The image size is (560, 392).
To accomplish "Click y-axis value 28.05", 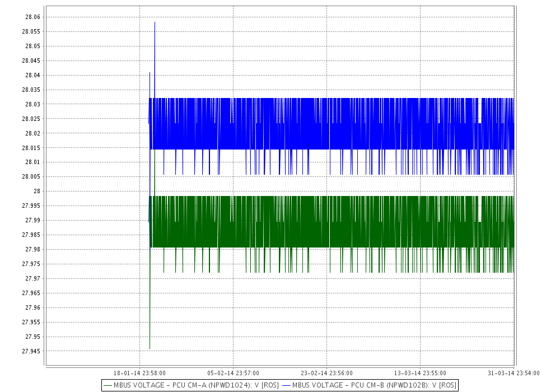I will click(x=33, y=46).
